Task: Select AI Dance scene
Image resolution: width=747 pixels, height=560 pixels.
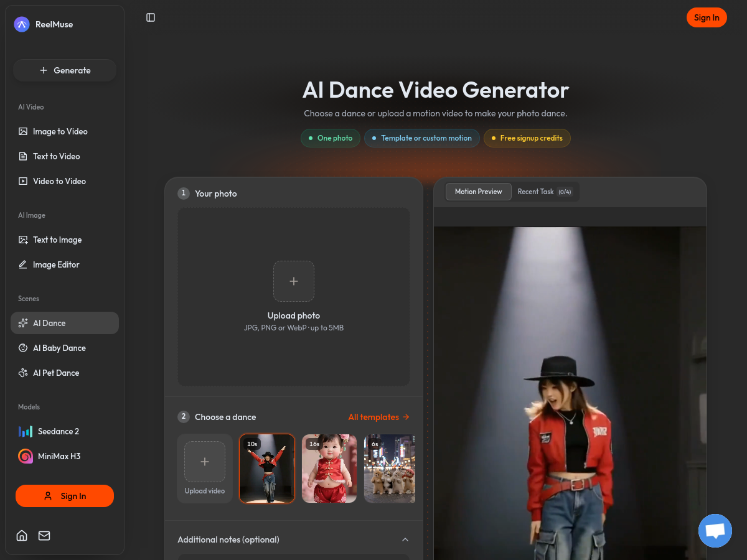Action: (65, 323)
